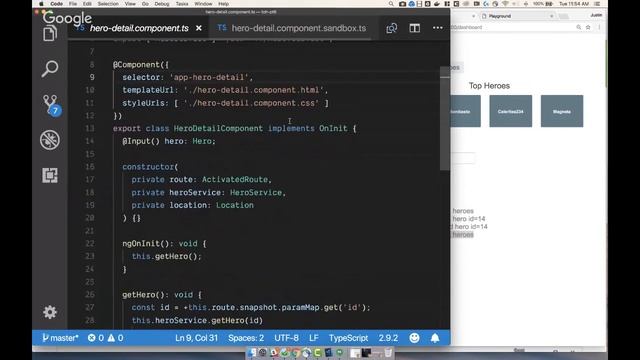Open the Manage settings gear
The width and height of the screenshot is (640, 360).
50,312
